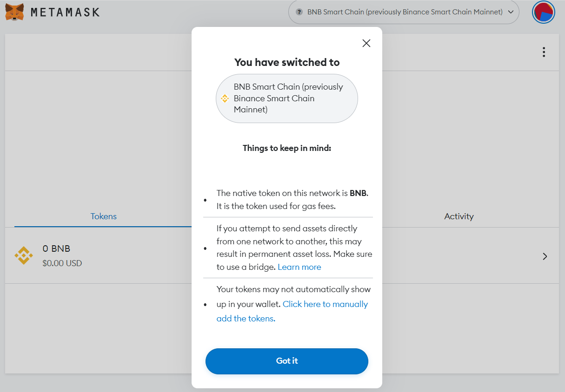Viewport: 565px width, 392px height.
Task: Select the Tokens tab
Action: point(103,216)
